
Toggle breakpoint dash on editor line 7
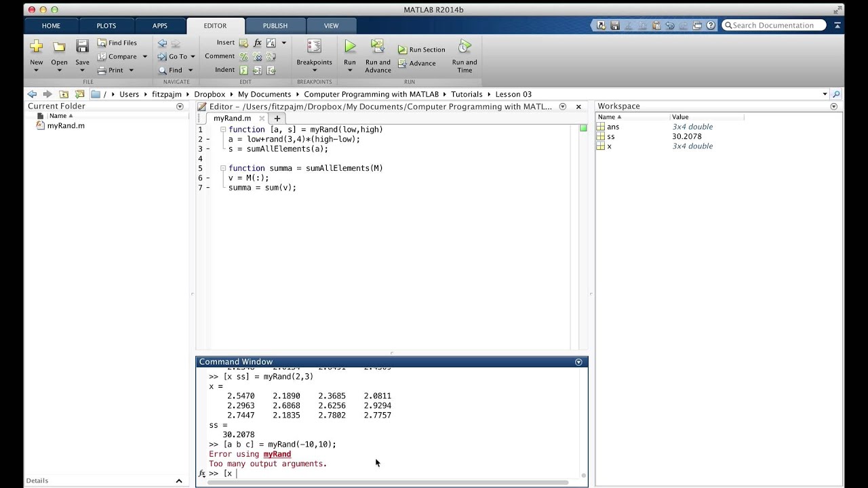click(x=208, y=188)
